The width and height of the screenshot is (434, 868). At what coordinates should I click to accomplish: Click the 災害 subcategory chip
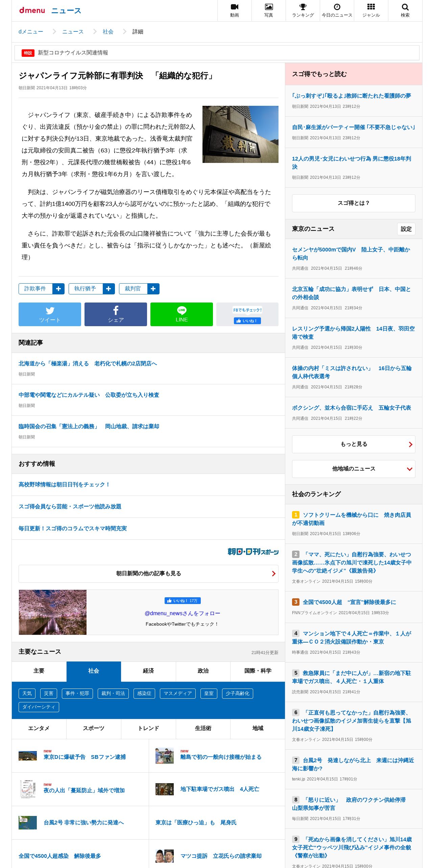[49, 694]
